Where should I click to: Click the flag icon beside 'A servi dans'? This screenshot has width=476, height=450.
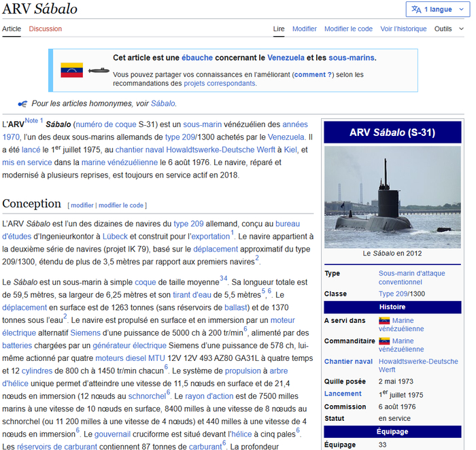coord(384,320)
